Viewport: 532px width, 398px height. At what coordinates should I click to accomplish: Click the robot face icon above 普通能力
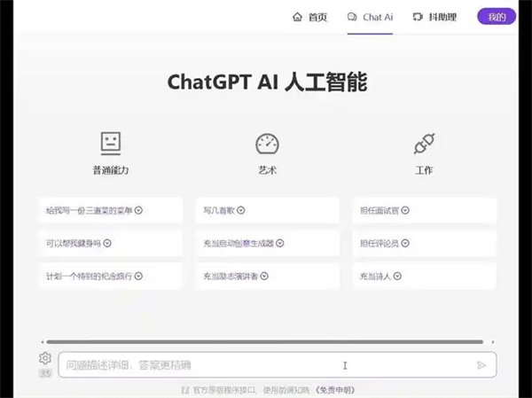111,144
